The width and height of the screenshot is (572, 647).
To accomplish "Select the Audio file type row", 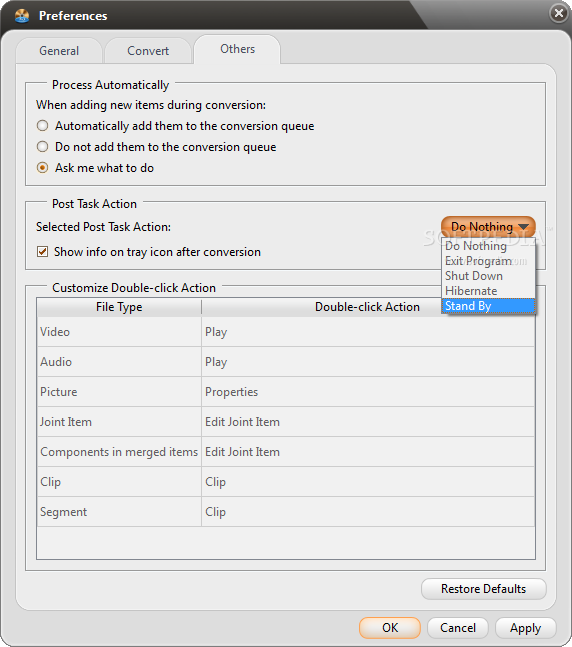I will 119,362.
